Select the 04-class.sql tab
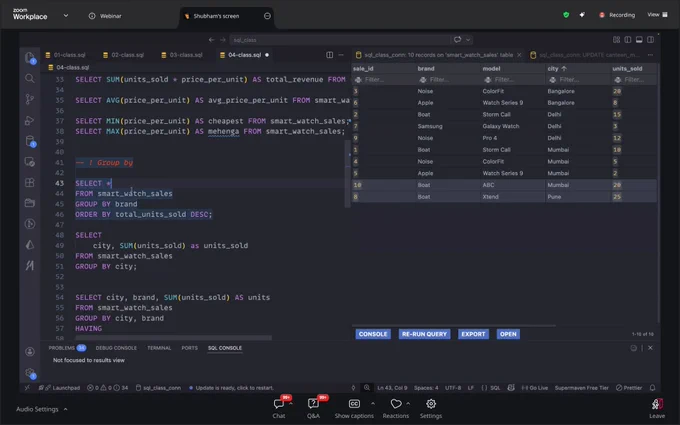The width and height of the screenshot is (680, 425). pos(244,55)
